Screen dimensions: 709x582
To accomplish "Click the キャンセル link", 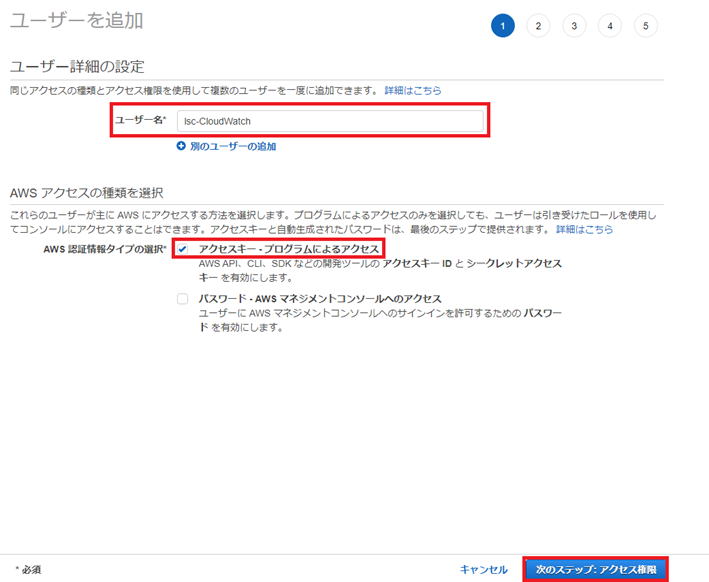I will click(484, 569).
